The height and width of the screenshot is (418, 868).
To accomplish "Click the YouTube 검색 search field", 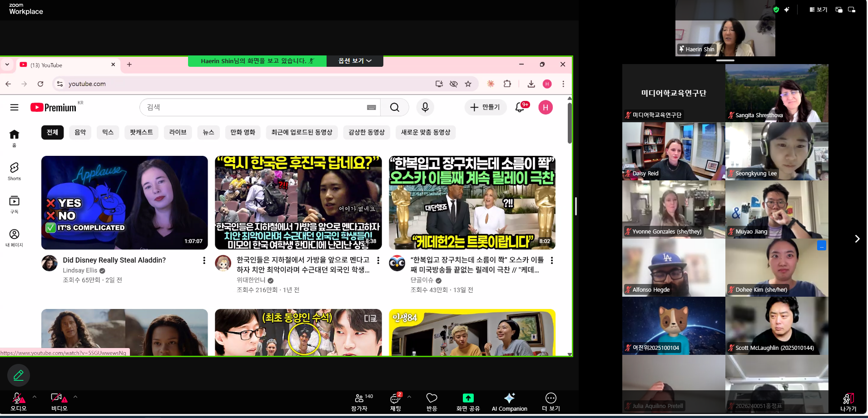I will pos(254,107).
